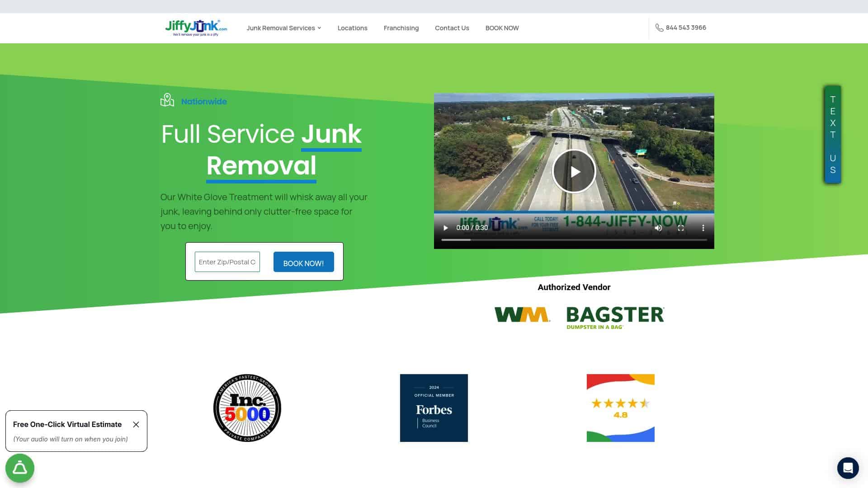
Task: Click the location pin icon near Nationwide
Action: [168, 100]
